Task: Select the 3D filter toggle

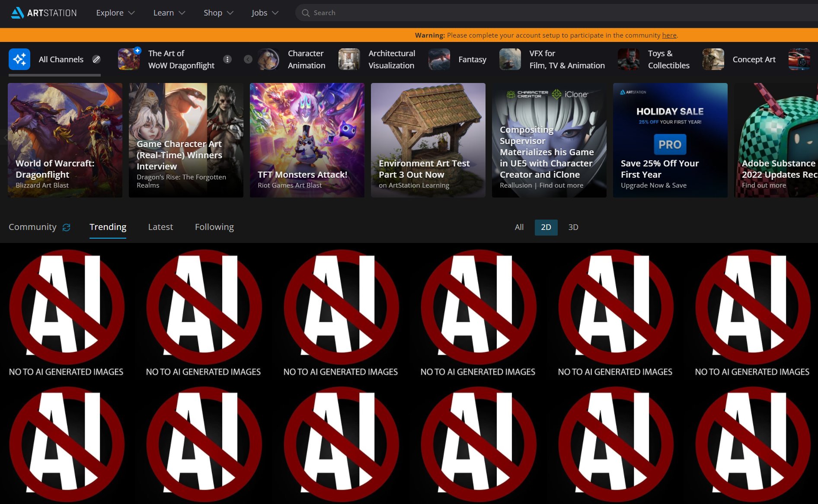Action: pyautogui.click(x=573, y=227)
